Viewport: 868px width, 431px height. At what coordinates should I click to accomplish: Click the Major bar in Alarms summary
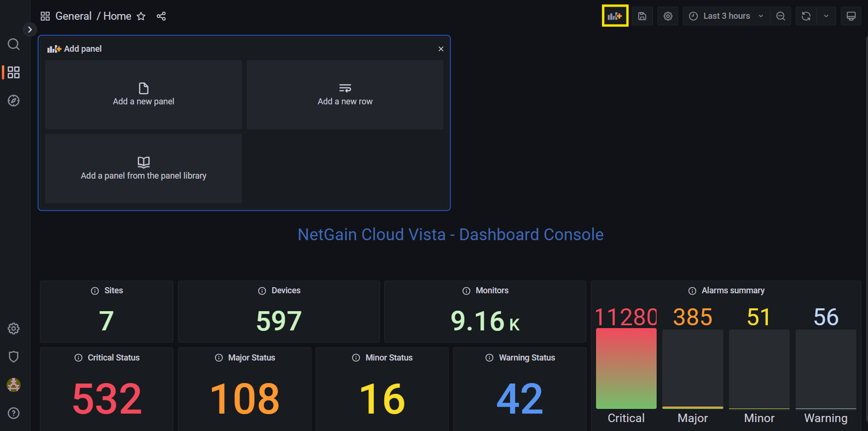coord(693,369)
